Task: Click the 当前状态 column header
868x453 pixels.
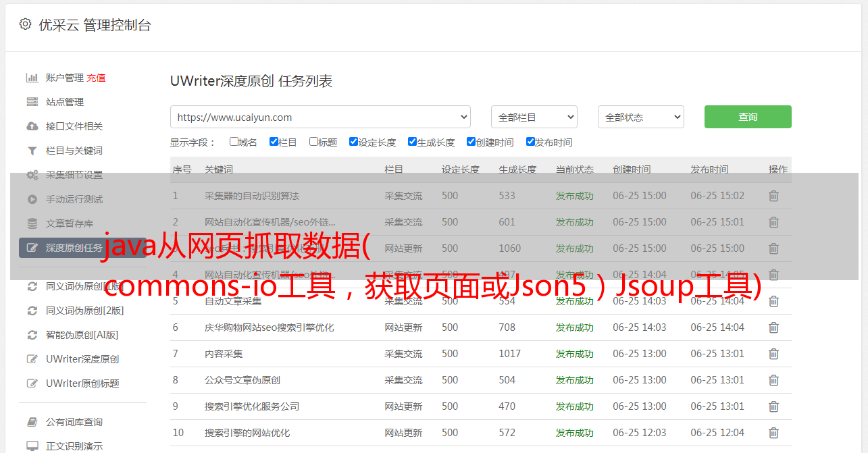Action: (575, 169)
